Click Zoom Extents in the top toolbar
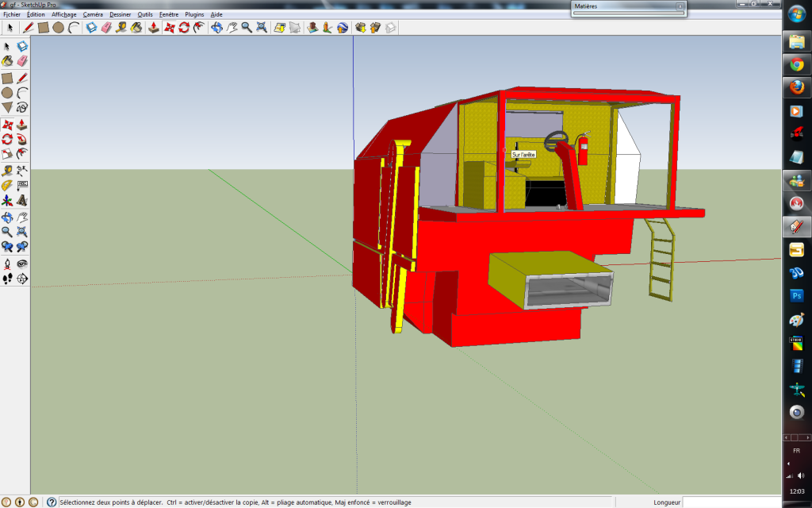812x508 pixels. 262,28
